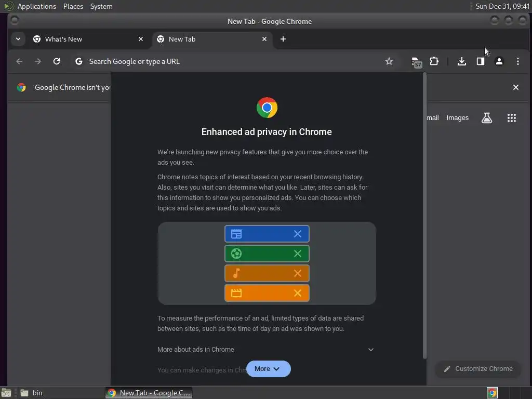This screenshot has height=399, width=532.
Task: Open the extension icon with S7 badge
Action: (416, 62)
